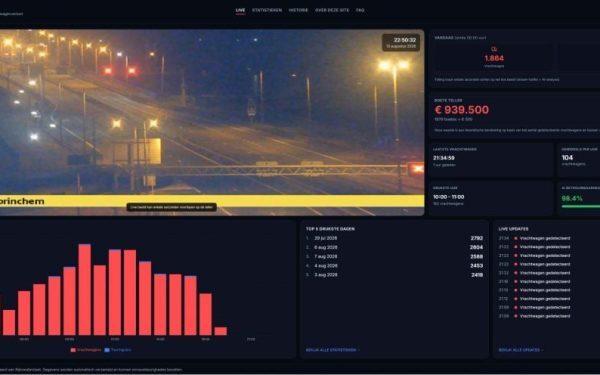600x375 pixels.
Task: Click the 98.4% reliability value
Action: pyautogui.click(x=572, y=198)
